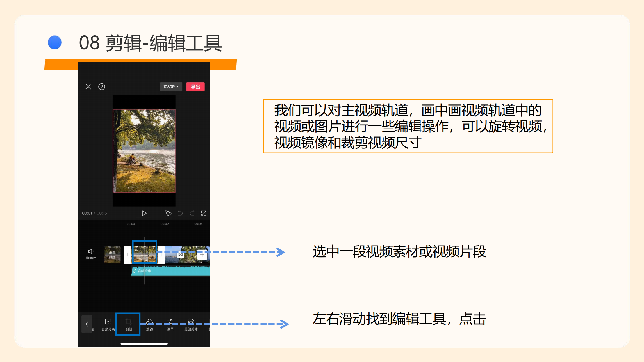Enter fullscreen preview mode
This screenshot has width=644, height=362.
tap(204, 213)
